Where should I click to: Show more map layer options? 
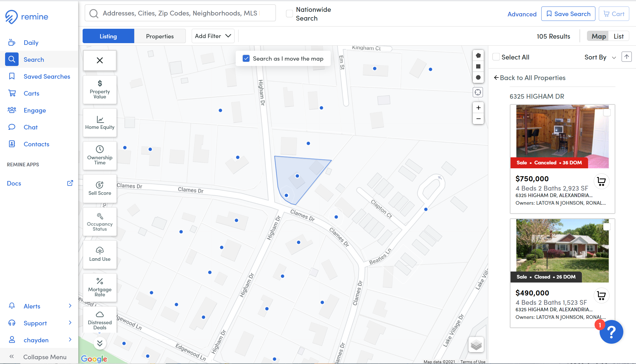coord(100,343)
